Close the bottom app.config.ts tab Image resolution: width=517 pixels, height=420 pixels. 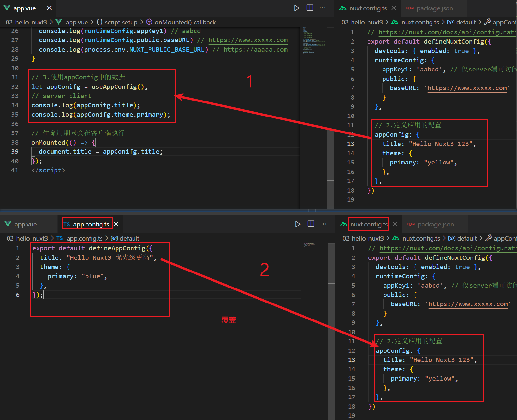[x=116, y=224]
